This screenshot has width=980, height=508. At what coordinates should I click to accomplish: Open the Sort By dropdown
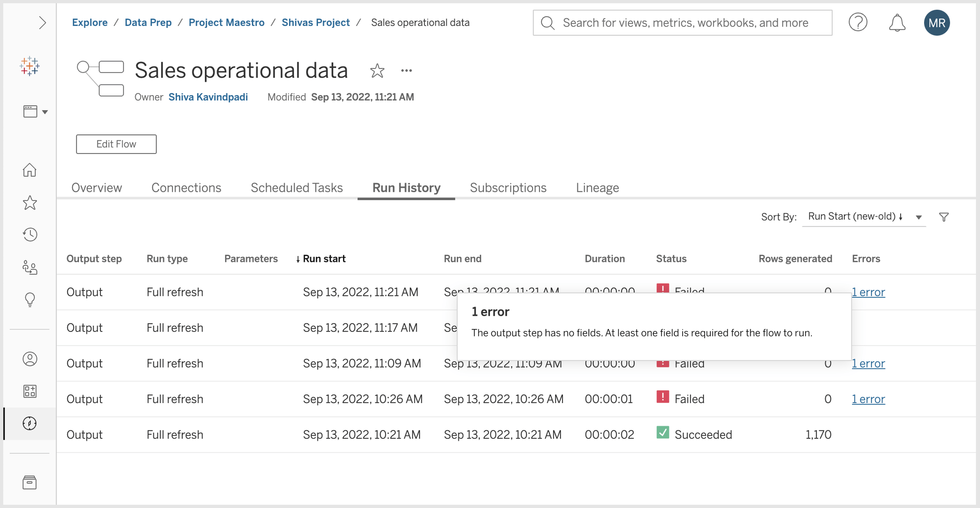click(x=863, y=217)
